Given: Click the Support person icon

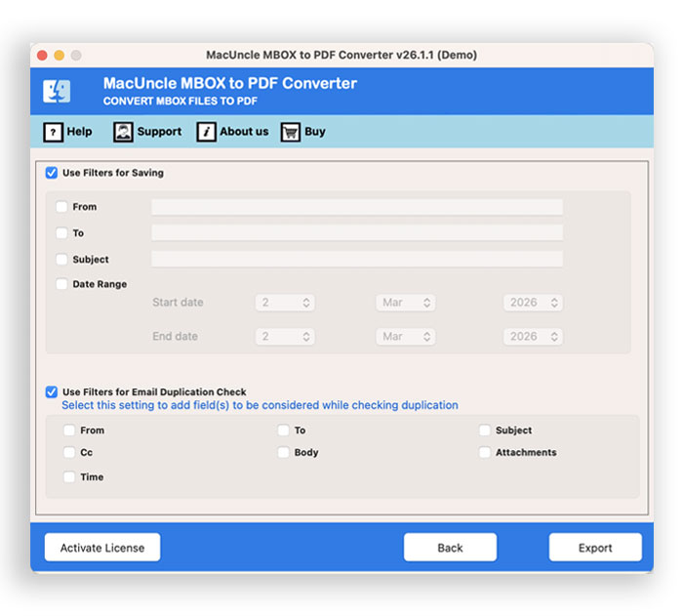Looking at the screenshot, I should click(x=123, y=132).
